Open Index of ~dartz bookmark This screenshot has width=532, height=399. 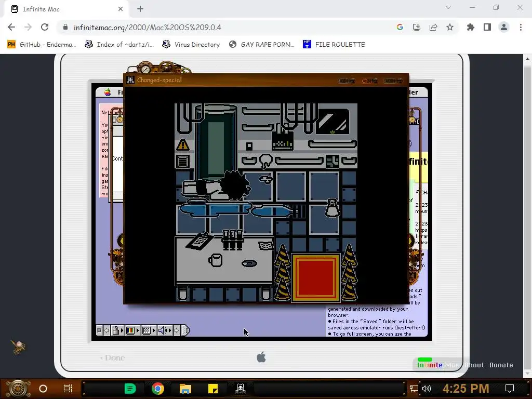pos(119,45)
